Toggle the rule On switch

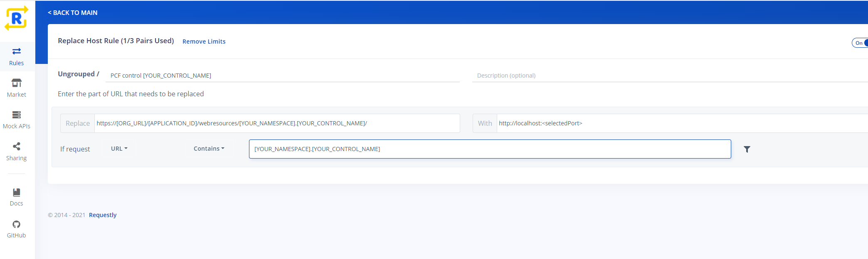click(x=860, y=43)
